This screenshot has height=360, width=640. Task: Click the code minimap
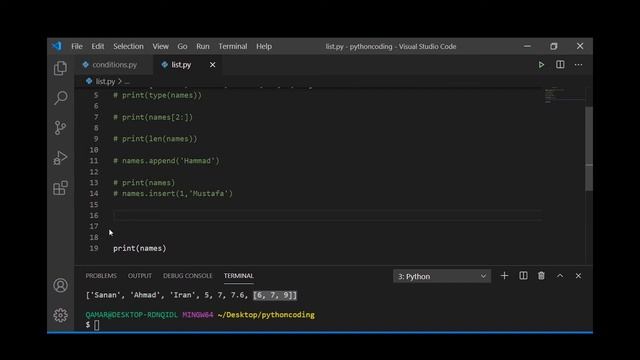[563, 96]
